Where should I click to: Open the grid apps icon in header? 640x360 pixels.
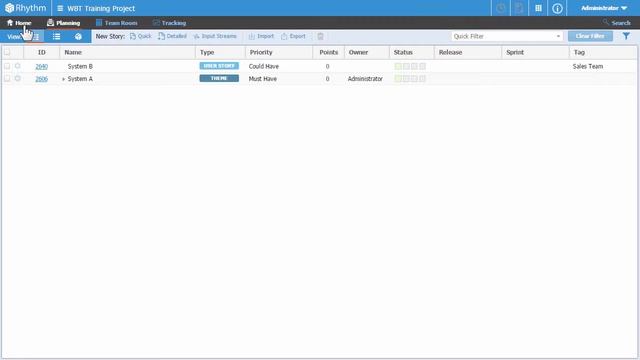[538, 8]
